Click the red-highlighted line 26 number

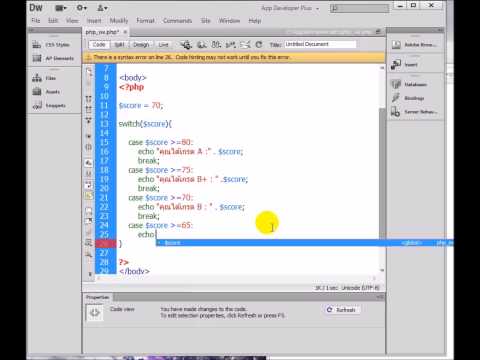(x=105, y=244)
